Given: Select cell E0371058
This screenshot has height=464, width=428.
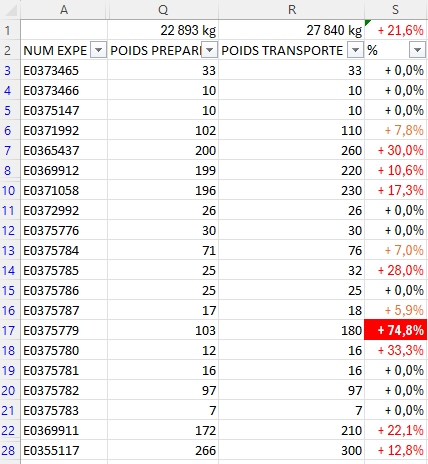Looking at the screenshot, I should pyautogui.click(x=64, y=191).
